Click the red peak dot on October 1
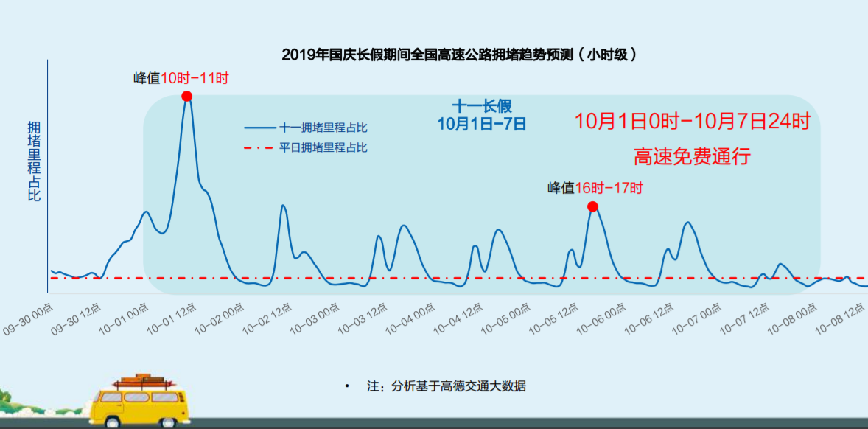This screenshot has width=868, height=429. point(186,96)
